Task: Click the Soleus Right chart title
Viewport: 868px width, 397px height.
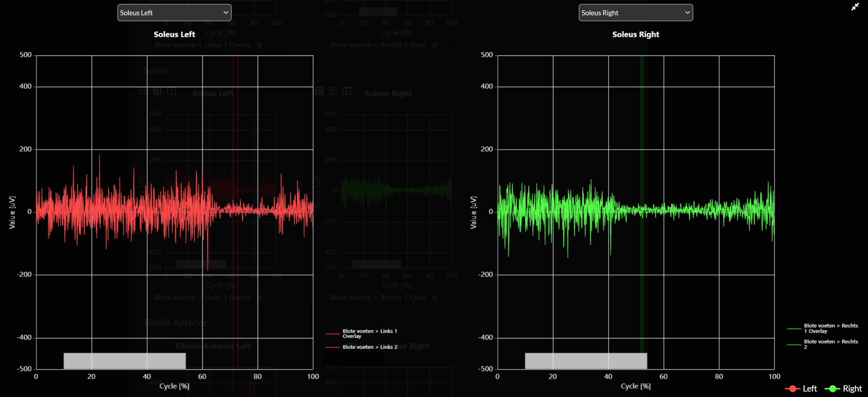Action: [635, 34]
